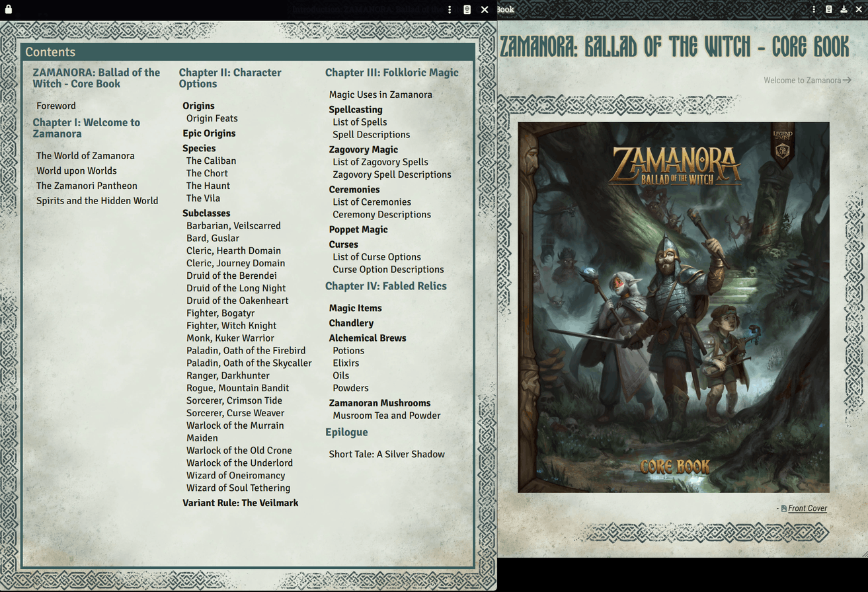Open 'The Zamanori Pantheon' entry
Screen dimensions: 868x592
[x=87, y=186]
